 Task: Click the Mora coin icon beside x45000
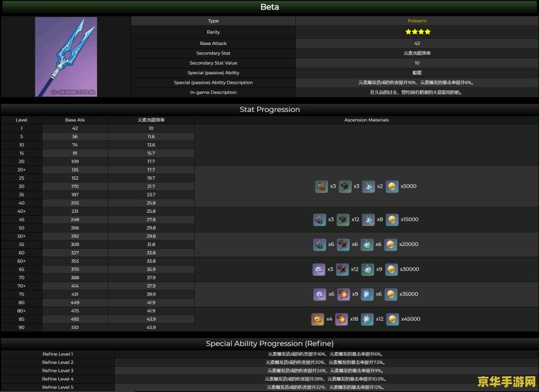pyautogui.click(x=392, y=319)
